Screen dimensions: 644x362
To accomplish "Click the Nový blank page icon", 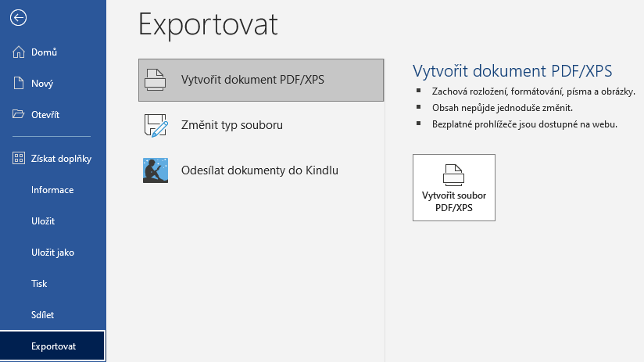I will [x=19, y=84].
